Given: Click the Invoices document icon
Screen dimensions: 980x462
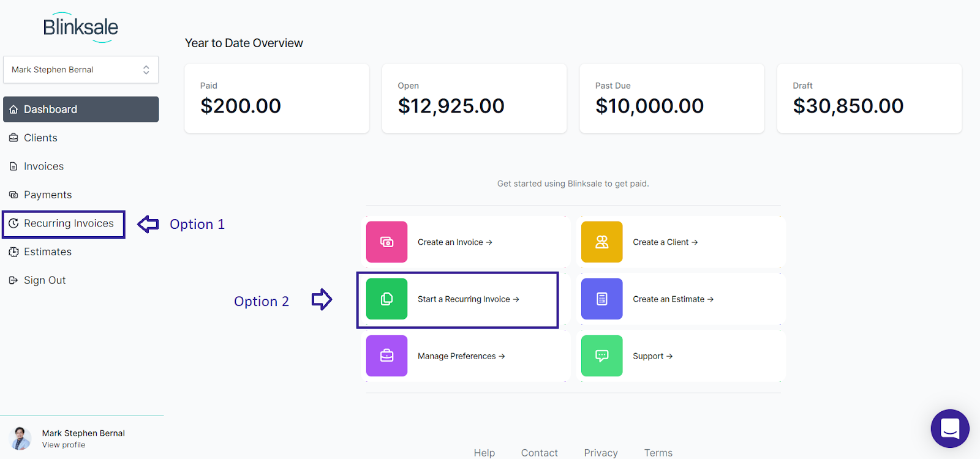Looking at the screenshot, I should point(13,166).
